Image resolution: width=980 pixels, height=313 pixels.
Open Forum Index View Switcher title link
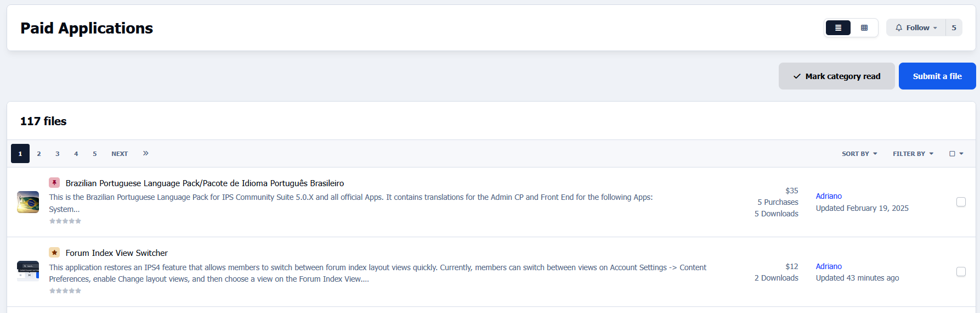117,253
